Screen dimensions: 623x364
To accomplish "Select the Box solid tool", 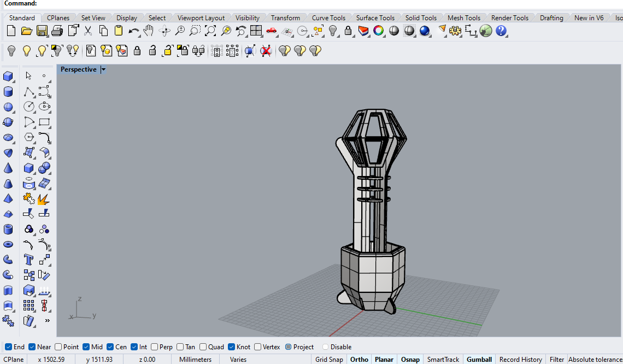I will tap(8, 76).
